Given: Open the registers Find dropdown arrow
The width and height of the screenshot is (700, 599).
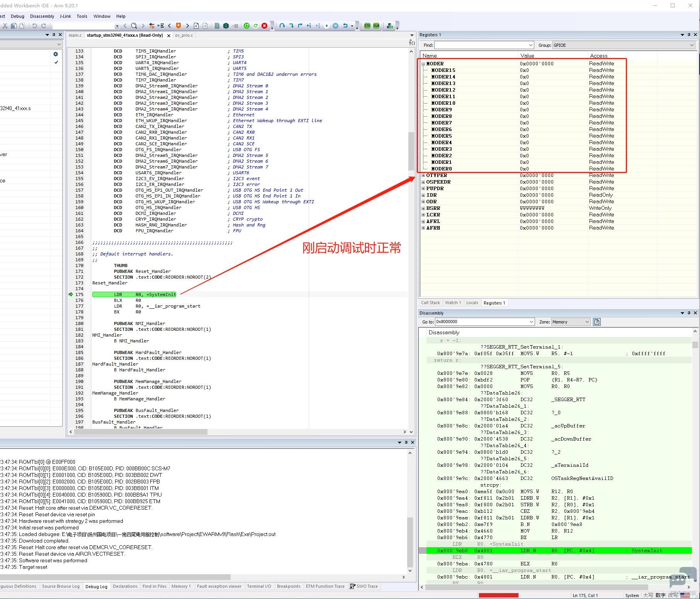Looking at the screenshot, I should tap(531, 45).
